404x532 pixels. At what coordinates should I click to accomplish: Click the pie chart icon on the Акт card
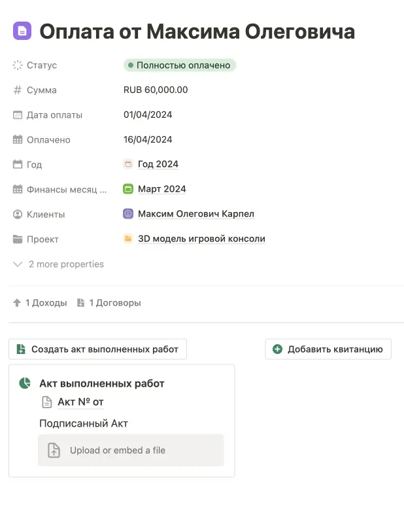(x=24, y=384)
